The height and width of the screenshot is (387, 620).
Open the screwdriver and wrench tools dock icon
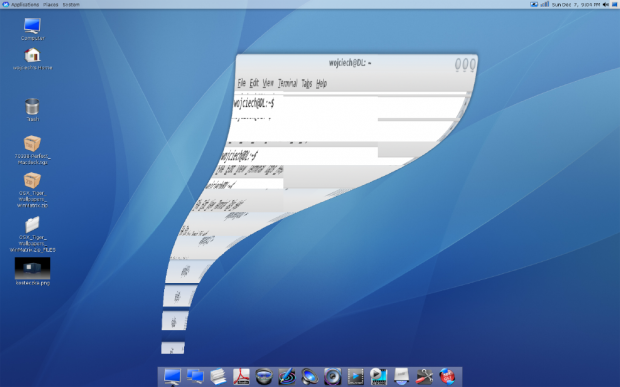click(424, 376)
